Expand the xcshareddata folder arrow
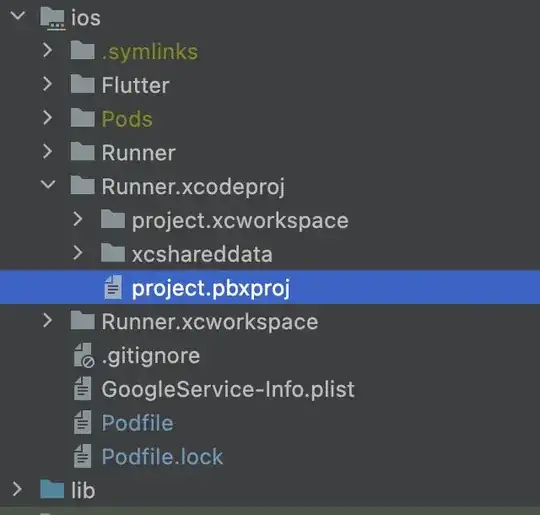540x515 pixels. click(78, 253)
